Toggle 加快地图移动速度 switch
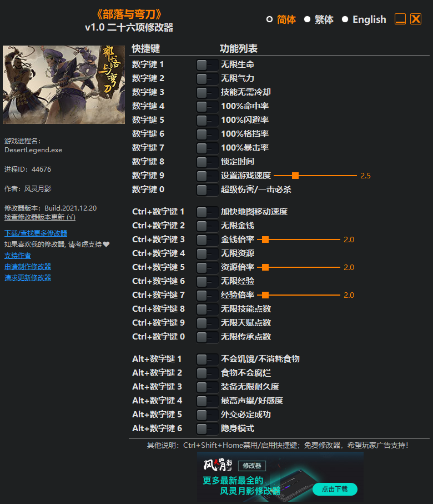The height and width of the screenshot is (504, 433). coord(207,212)
